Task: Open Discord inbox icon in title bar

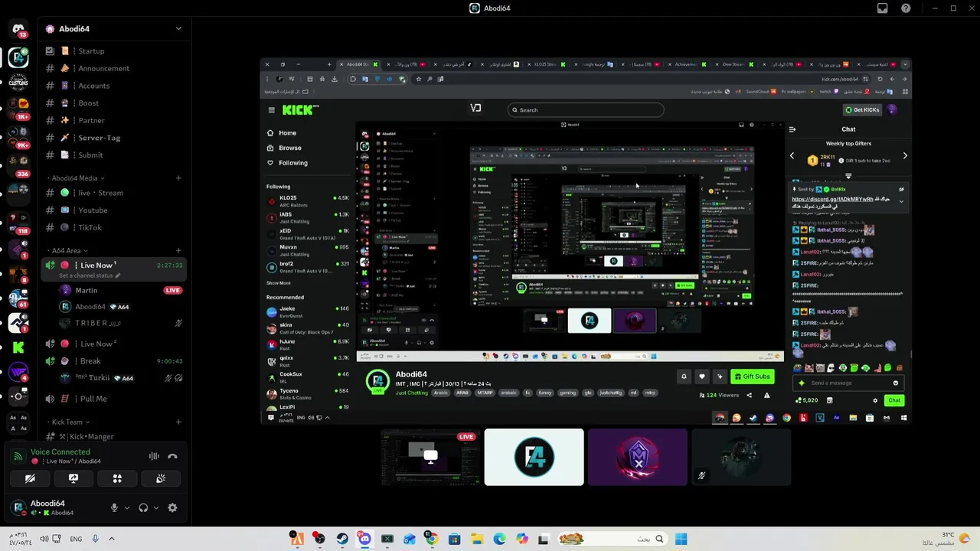Action: [883, 8]
